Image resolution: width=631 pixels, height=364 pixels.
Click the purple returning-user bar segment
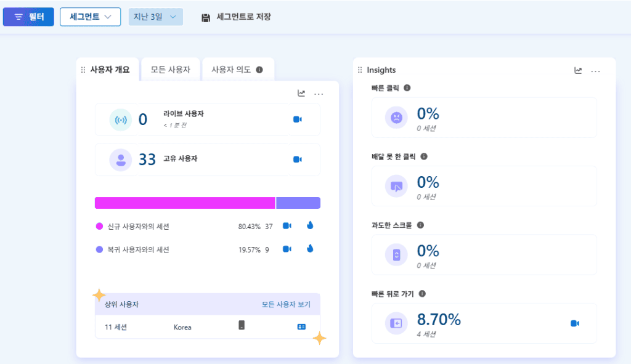click(298, 203)
